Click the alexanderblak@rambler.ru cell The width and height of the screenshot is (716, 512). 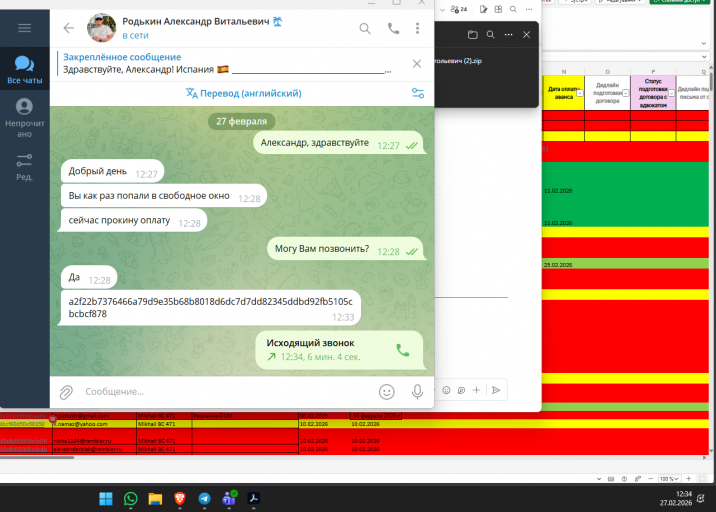click(95, 449)
